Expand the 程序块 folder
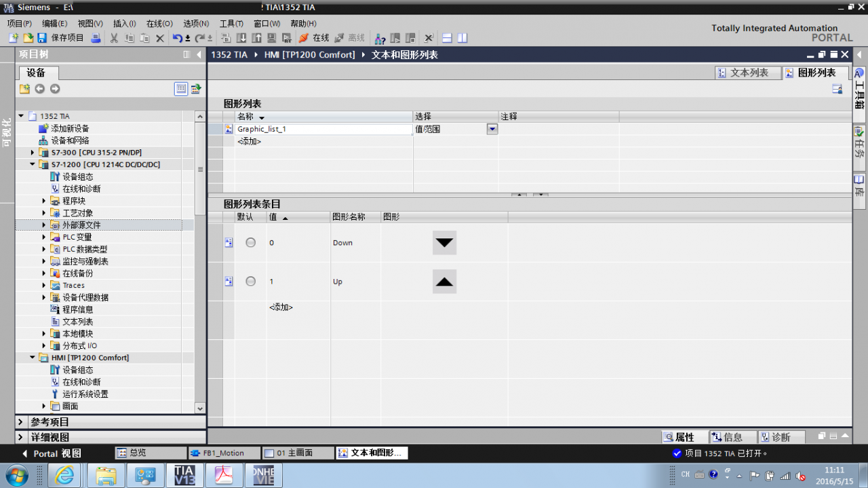 [x=44, y=201]
